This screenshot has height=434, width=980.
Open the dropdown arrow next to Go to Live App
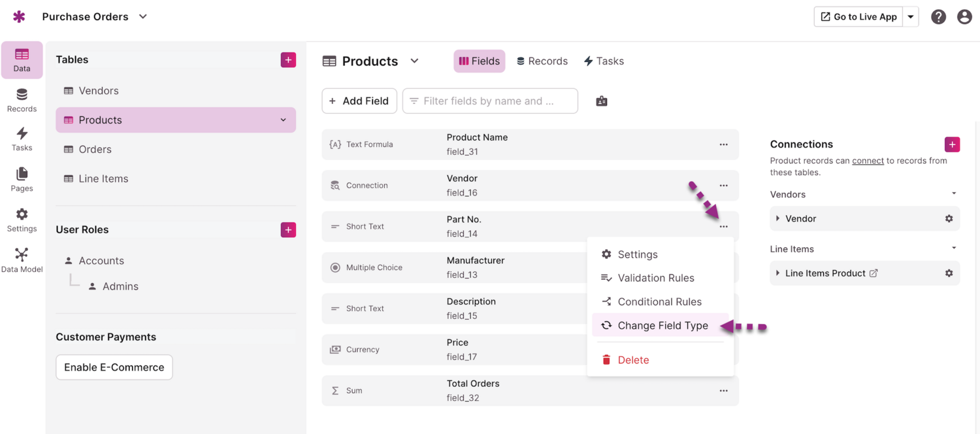point(911,17)
